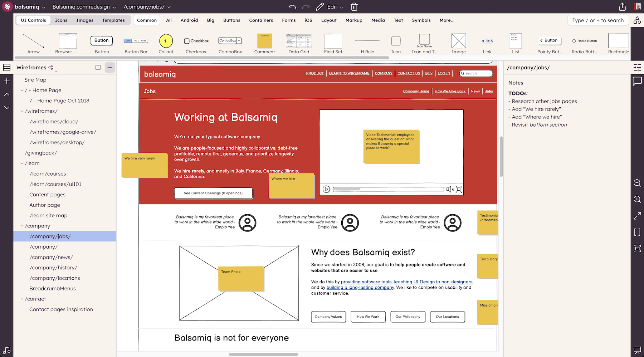Click the horizontal canvas scrollbar
This screenshot has width=644, height=357.
[263, 354]
